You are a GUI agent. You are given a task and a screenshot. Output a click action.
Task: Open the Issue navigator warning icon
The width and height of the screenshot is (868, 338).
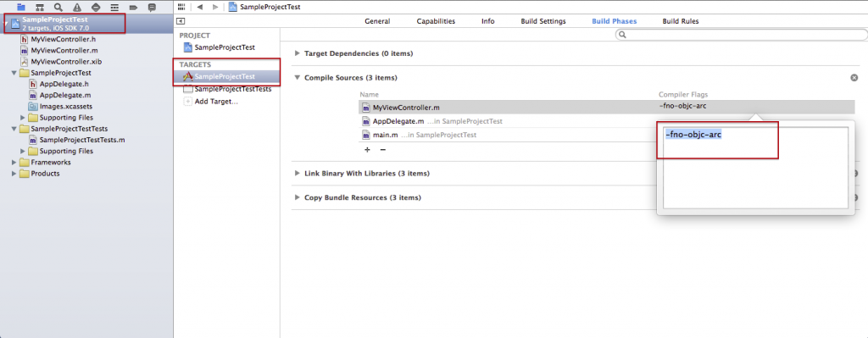click(77, 7)
